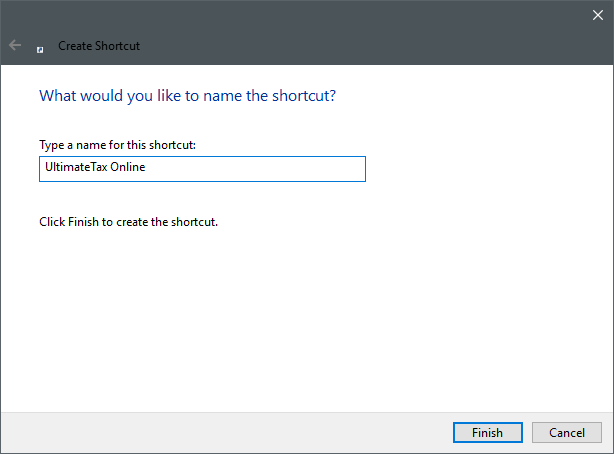Image resolution: width=614 pixels, height=454 pixels.
Task: Go back using the arrow icon
Action: coord(15,45)
